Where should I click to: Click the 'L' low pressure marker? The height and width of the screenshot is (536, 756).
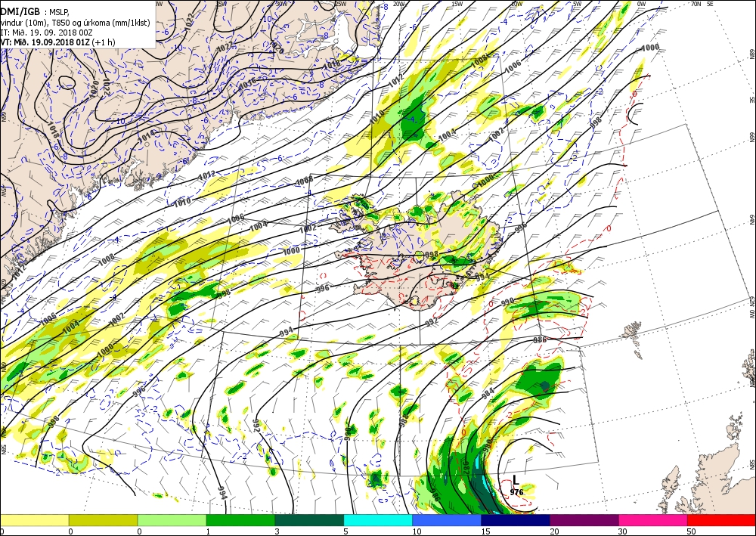[x=516, y=480]
